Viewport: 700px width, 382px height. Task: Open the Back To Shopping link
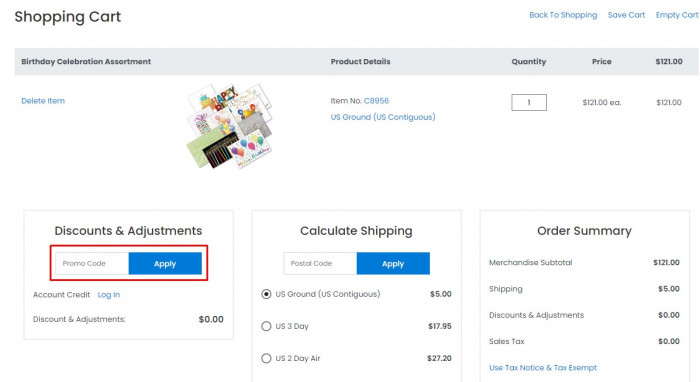pos(563,15)
